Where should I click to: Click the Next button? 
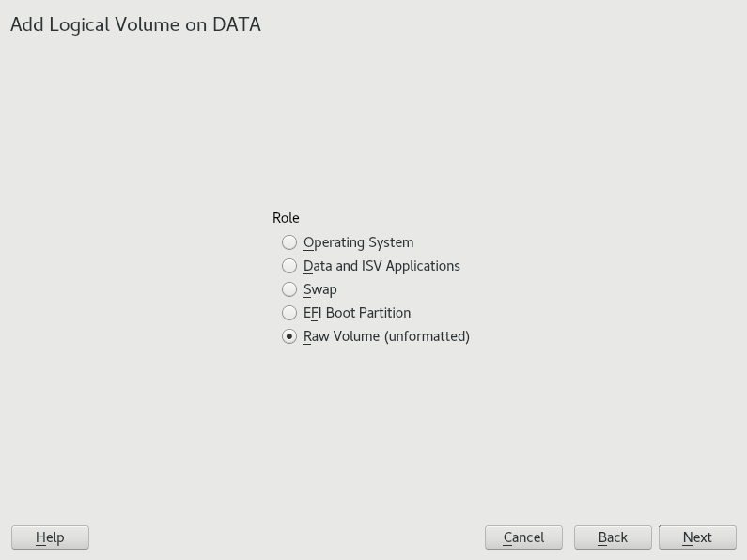pyautogui.click(x=697, y=537)
